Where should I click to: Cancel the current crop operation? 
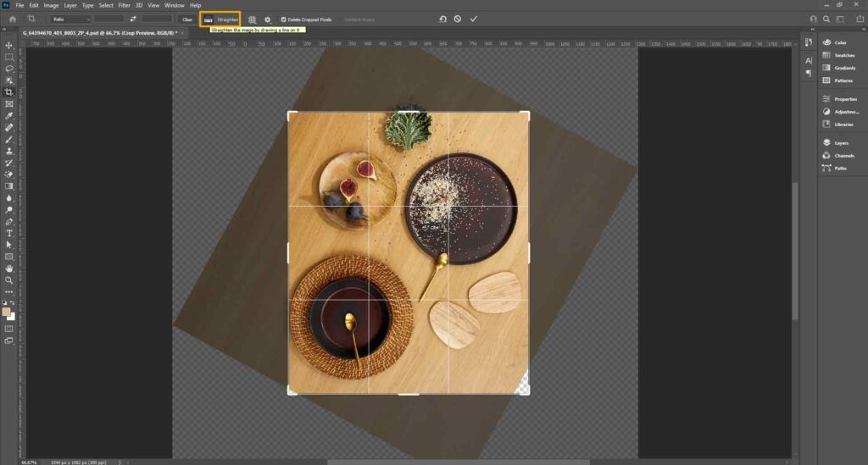[458, 19]
